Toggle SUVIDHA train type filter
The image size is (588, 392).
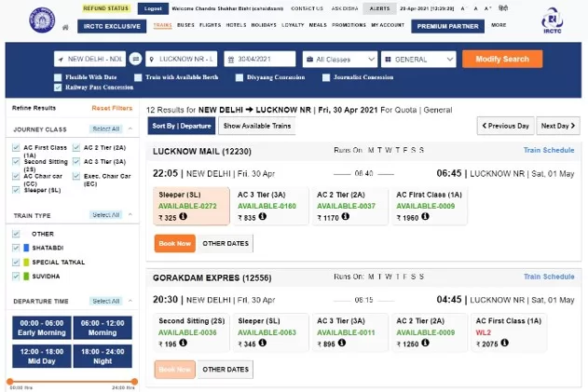tap(16, 277)
